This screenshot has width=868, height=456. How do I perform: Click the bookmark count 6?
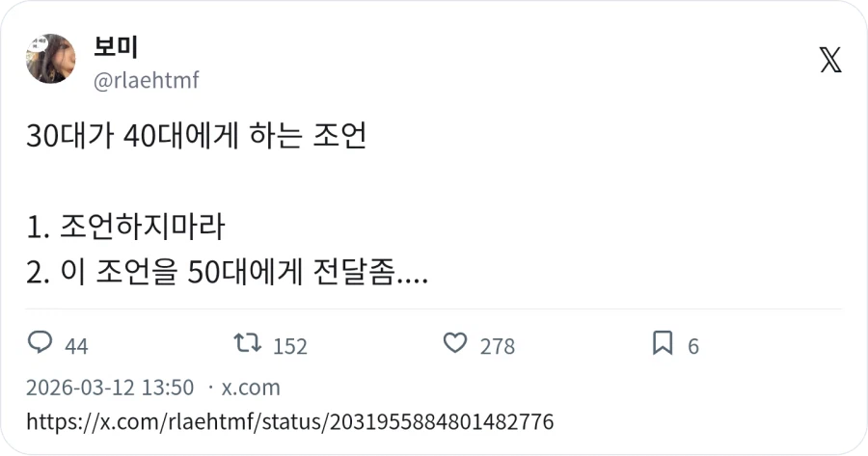click(692, 346)
